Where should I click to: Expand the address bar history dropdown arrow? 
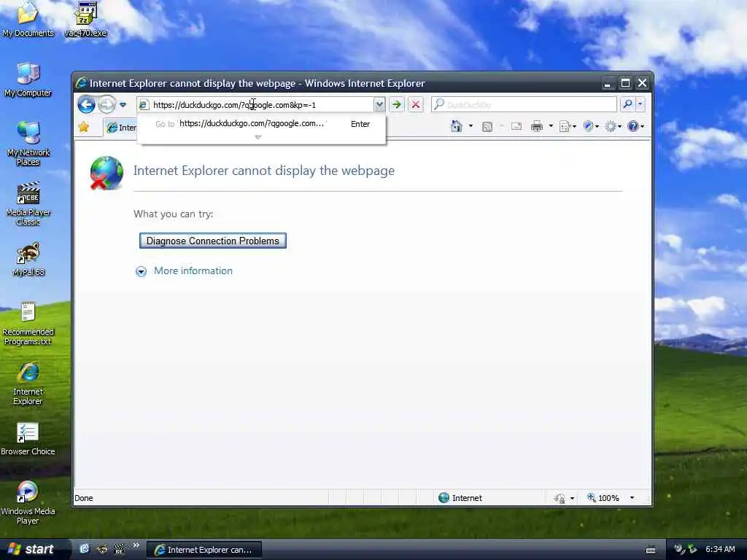pos(379,105)
